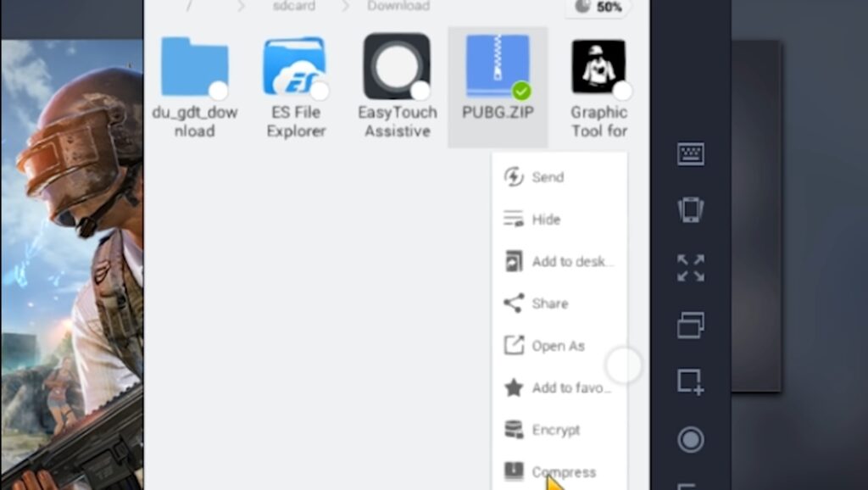Viewport: 868px width, 490px height.
Task: Tick the selection circle on EasyTouch Assistive
Action: click(x=420, y=91)
